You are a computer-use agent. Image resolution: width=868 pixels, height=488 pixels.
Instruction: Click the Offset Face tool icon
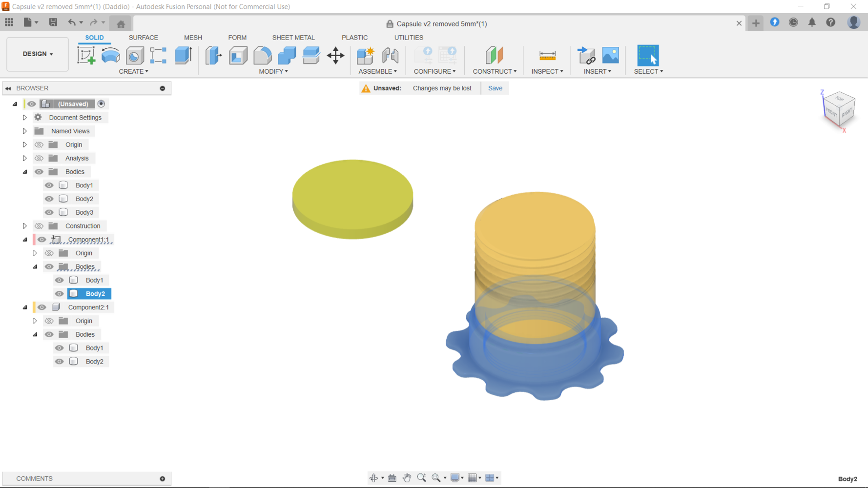(311, 55)
